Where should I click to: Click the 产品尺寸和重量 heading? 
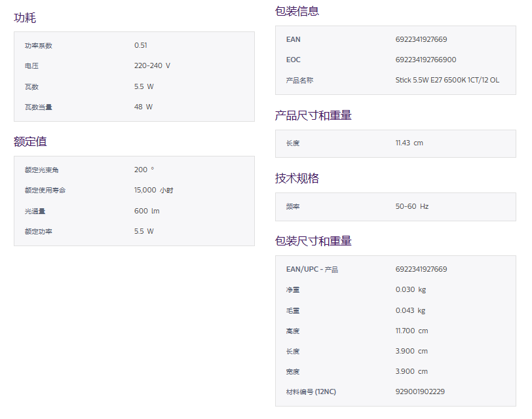(313, 115)
